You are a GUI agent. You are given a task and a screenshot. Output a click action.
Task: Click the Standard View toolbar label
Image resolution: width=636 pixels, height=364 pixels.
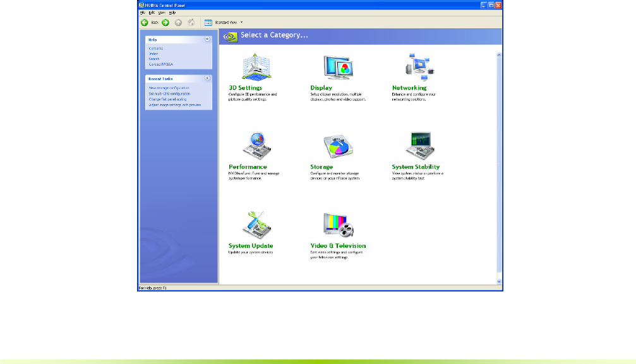point(226,23)
